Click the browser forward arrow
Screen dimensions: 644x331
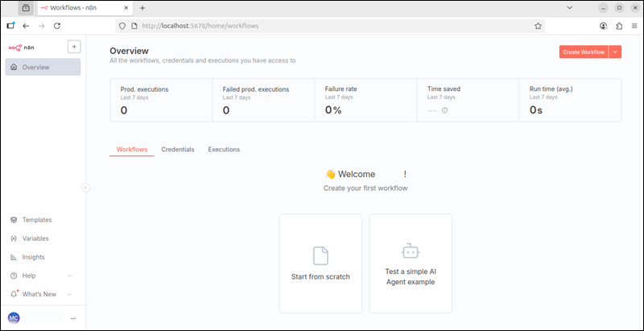[x=42, y=26]
